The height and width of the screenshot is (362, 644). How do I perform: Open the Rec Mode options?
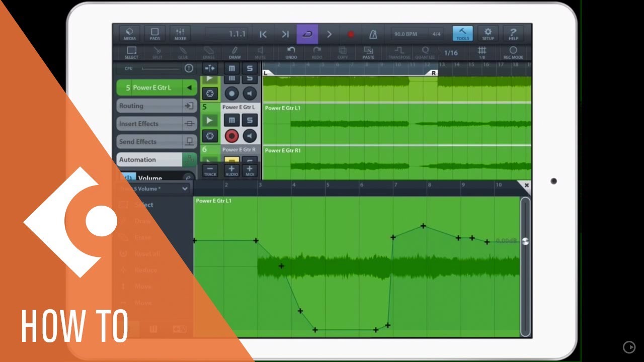(513, 52)
